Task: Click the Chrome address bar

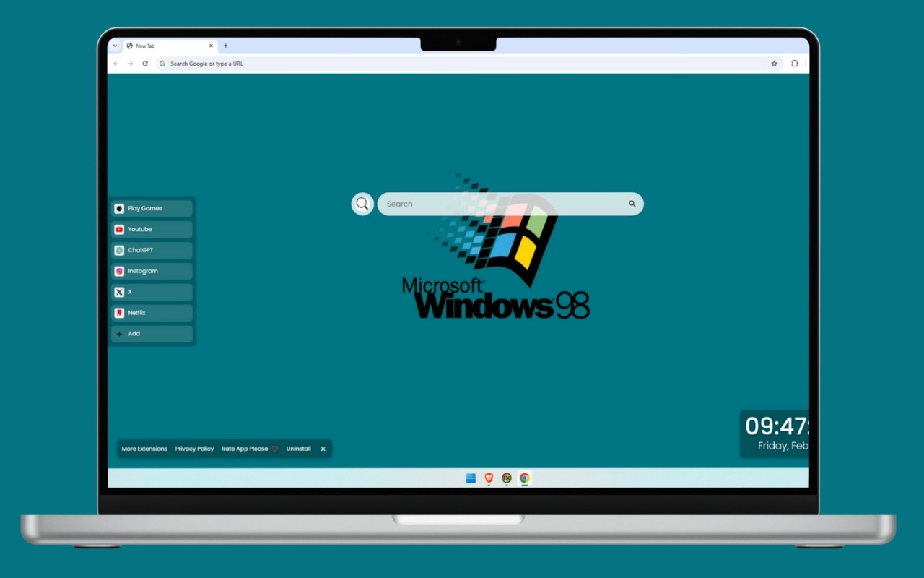Action: click(x=469, y=64)
